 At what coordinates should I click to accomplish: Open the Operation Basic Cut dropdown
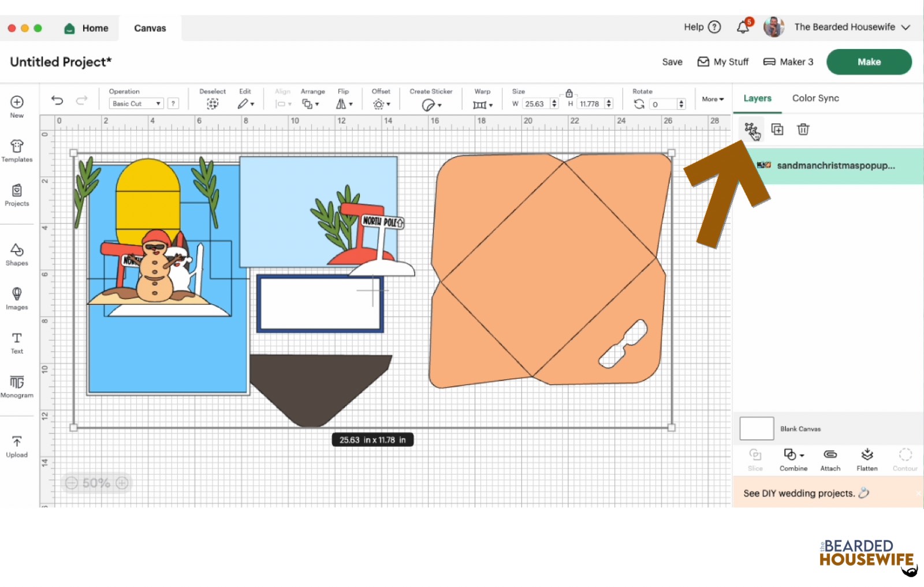136,104
